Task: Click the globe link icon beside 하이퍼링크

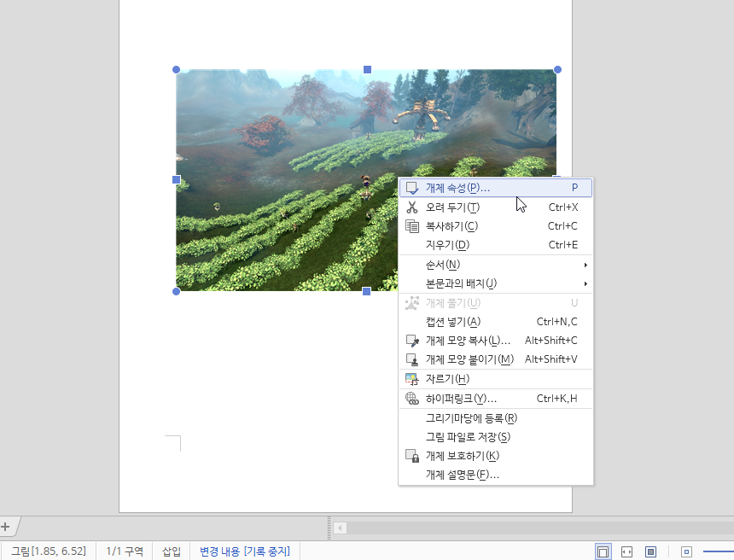Action: 412,399
